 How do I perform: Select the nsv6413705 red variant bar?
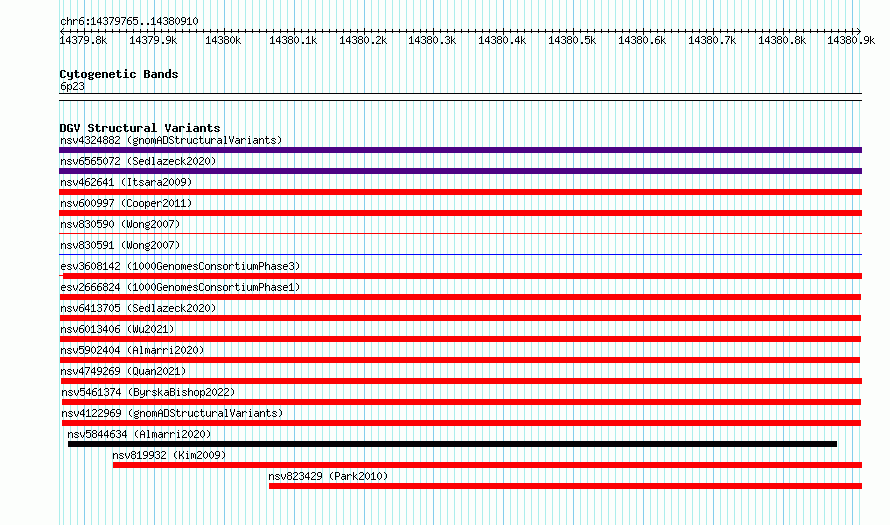tap(460, 318)
